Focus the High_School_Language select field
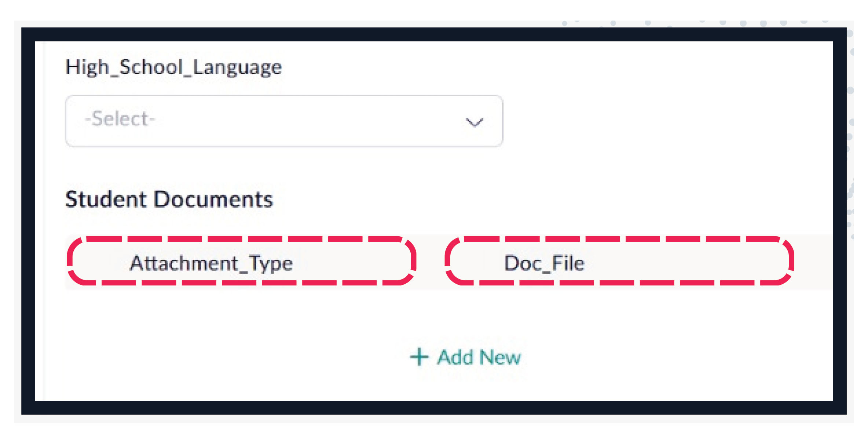 [x=284, y=121]
